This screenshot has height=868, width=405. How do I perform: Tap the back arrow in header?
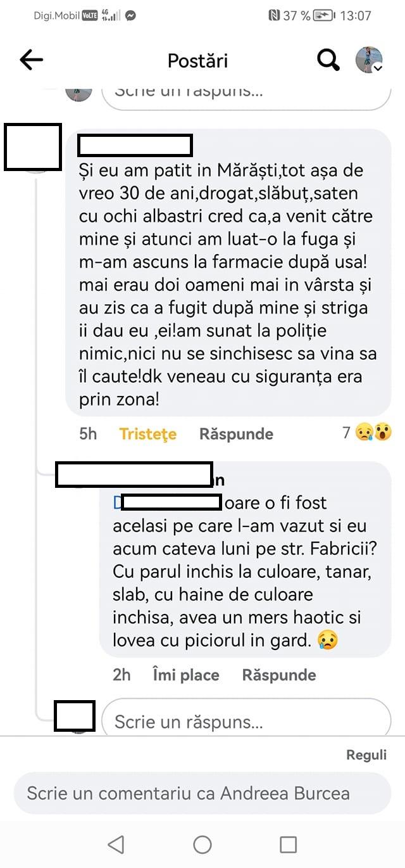click(31, 60)
